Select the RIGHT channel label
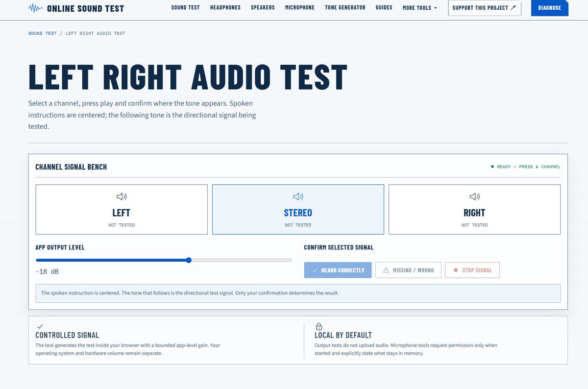The width and height of the screenshot is (588, 389). [x=474, y=213]
